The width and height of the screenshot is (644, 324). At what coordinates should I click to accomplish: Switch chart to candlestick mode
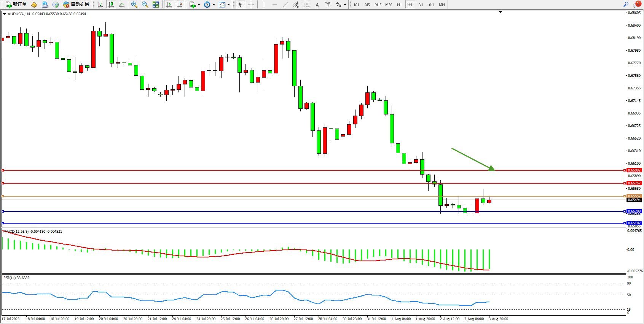click(111, 5)
